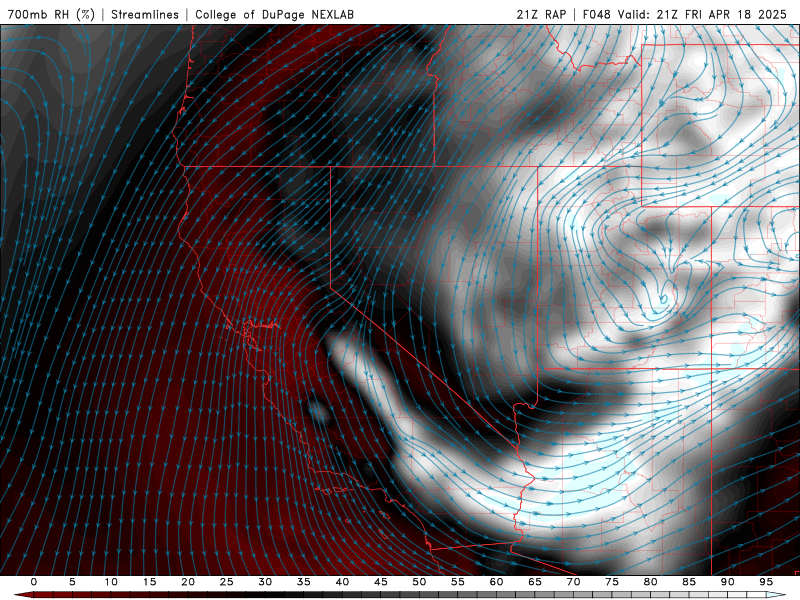Click the "60" colorbar scale label
Viewport: 800px width, 600px height.
(x=496, y=582)
